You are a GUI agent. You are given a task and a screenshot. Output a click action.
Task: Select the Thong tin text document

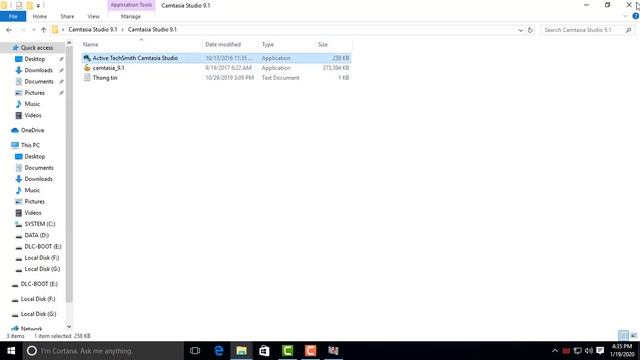coord(216,78)
